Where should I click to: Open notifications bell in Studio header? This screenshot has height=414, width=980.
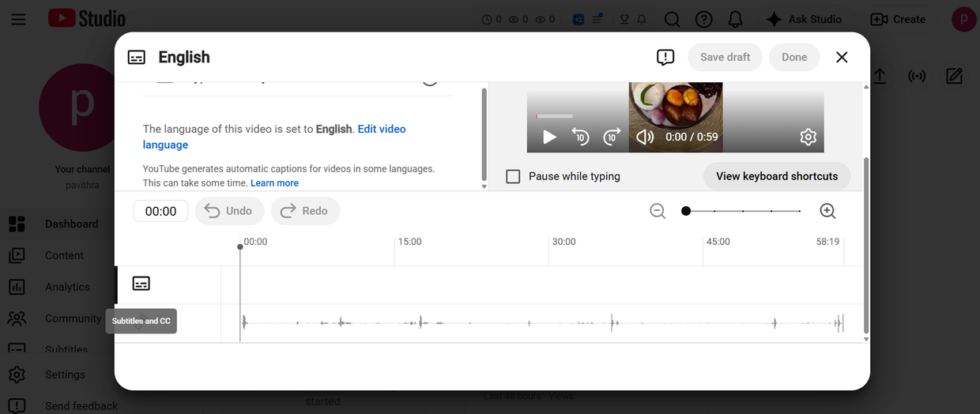[x=735, y=20]
